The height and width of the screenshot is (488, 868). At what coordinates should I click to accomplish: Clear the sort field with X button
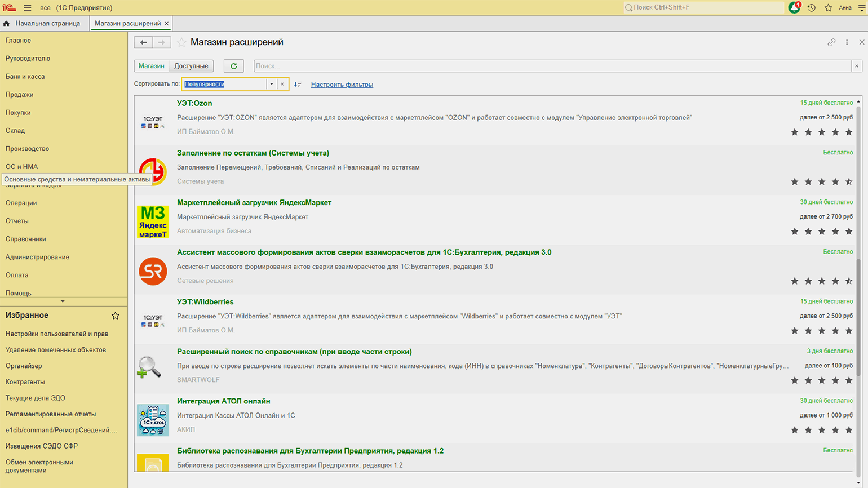[x=282, y=84]
